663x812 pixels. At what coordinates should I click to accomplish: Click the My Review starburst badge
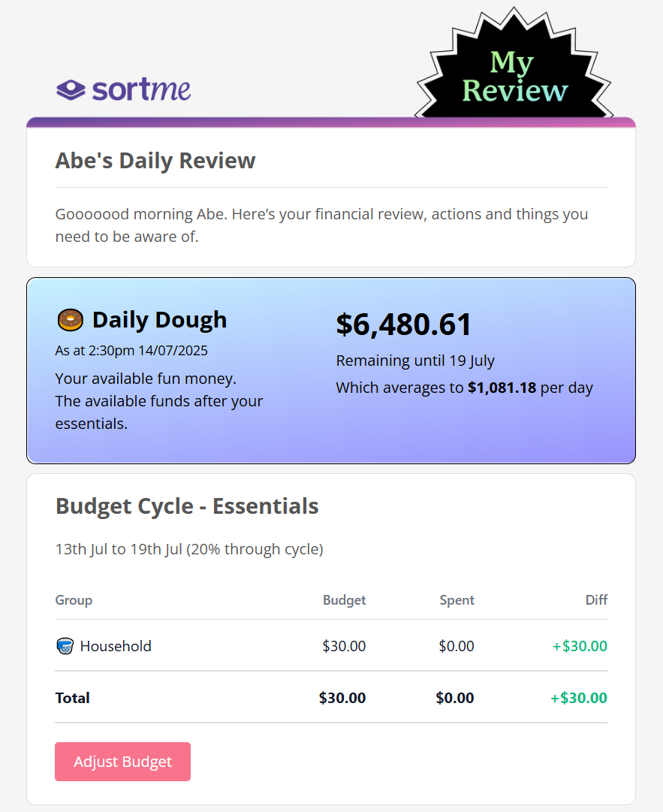tap(514, 65)
